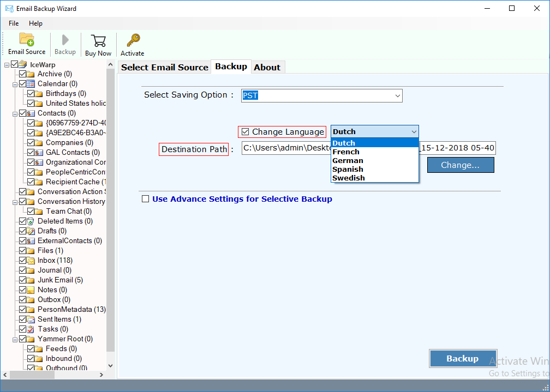The height and width of the screenshot is (392, 550).
Task: Choose French from the language list
Action: pyautogui.click(x=375, y=152)
